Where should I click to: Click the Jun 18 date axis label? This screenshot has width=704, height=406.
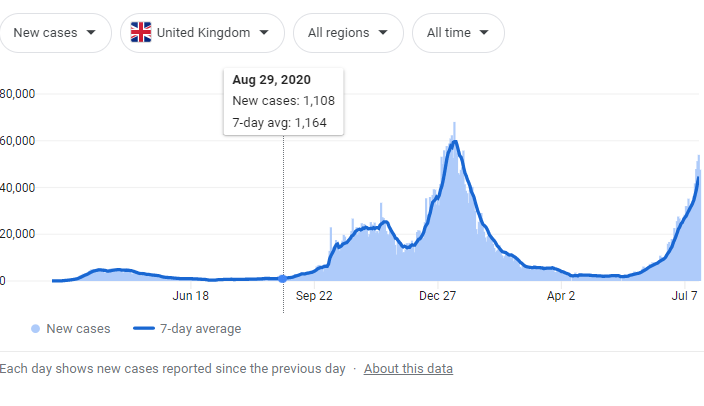pos(190,296)
